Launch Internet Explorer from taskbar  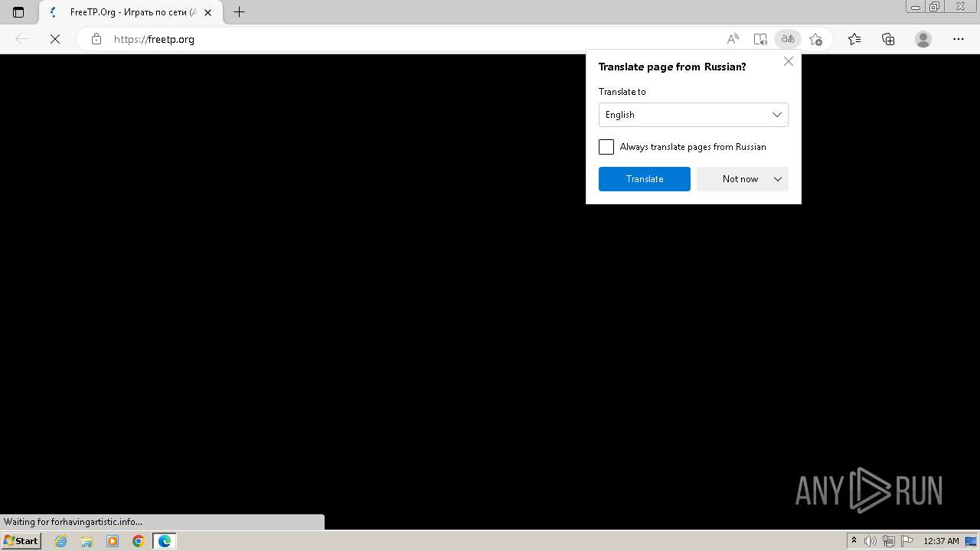pos(61,541)
